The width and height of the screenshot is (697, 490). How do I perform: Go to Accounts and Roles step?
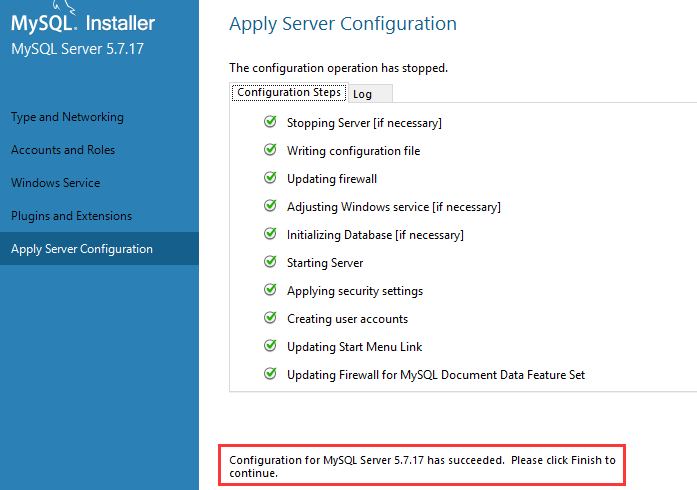tap(63, 150)
